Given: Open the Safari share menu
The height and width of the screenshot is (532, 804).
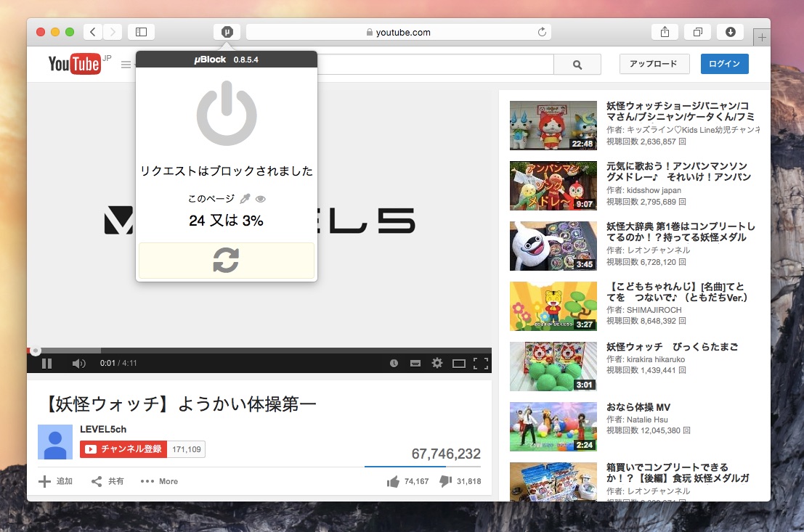Looking at the screenshot, I should tap(665, 32).
